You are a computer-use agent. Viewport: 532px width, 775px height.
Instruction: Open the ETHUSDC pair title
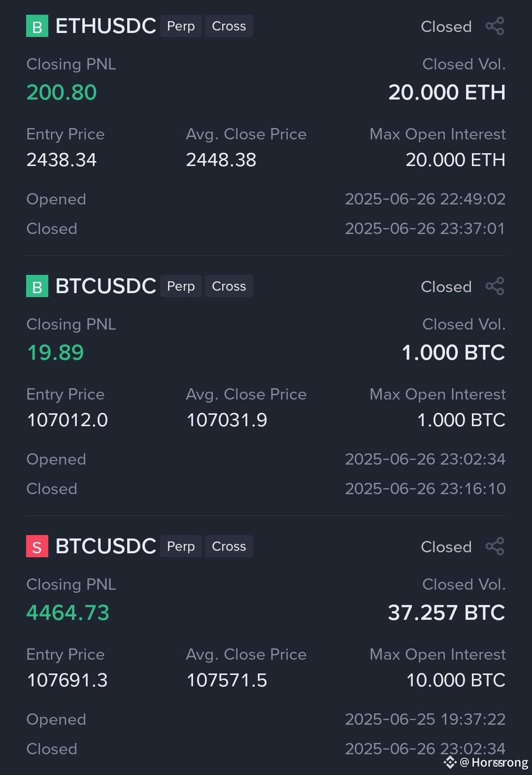[106, 26]
